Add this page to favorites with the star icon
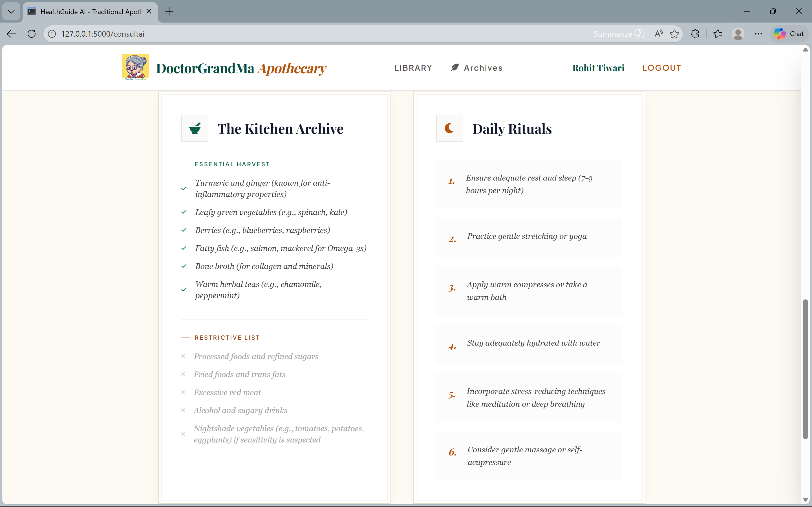 pyautogui.click(x=674, y=34)
